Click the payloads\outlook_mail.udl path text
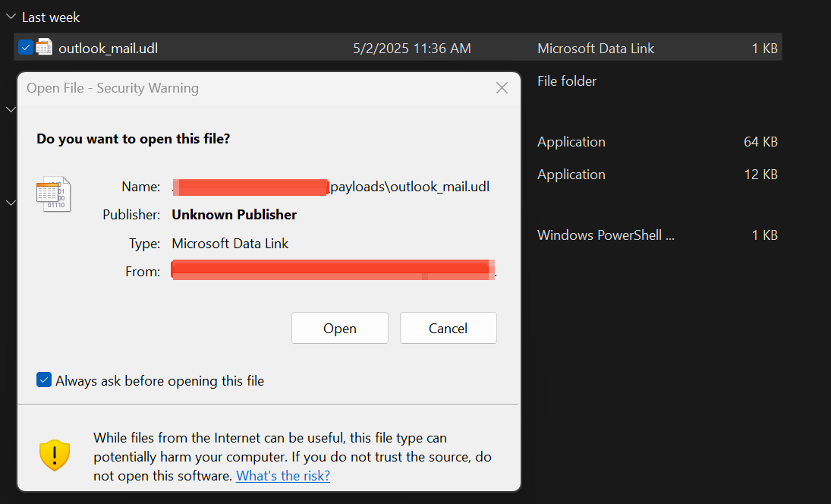The image size is (831, 504). click(x=411, y=187)
